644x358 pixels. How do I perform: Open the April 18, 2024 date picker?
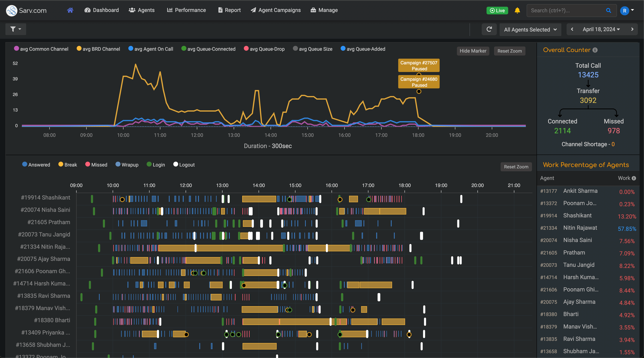pyautogui.click(x=601, y=29)
